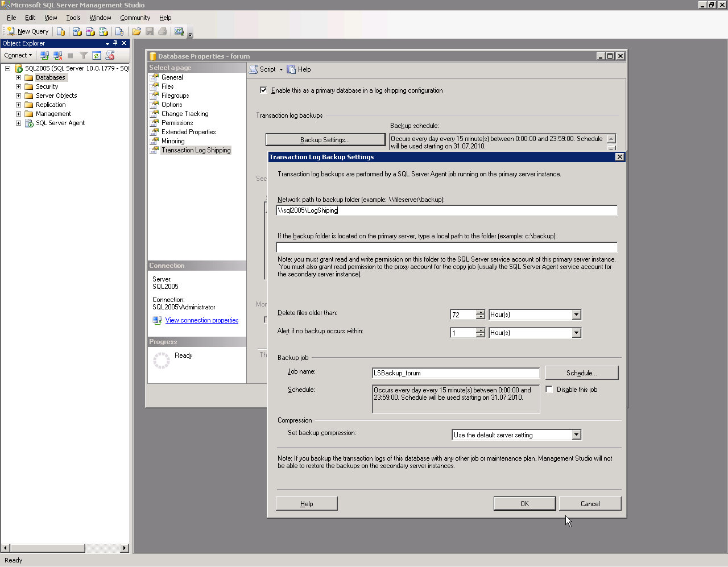Open the Window menu

click(x=100, y=18)
